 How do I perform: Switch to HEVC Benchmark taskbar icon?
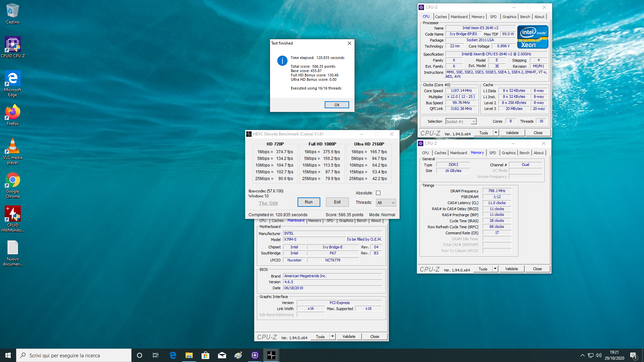click(x=271, y=355)
